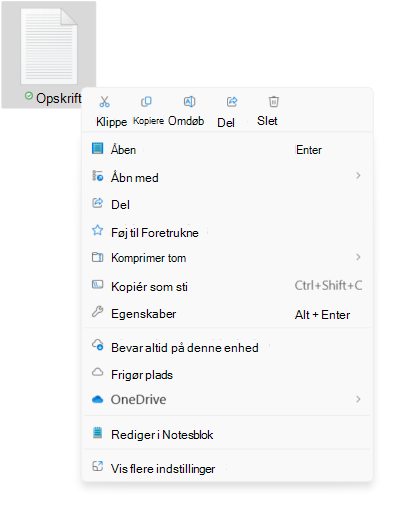
Task: Select the Åbn med menu entry
Action: (x=227, y=177)
